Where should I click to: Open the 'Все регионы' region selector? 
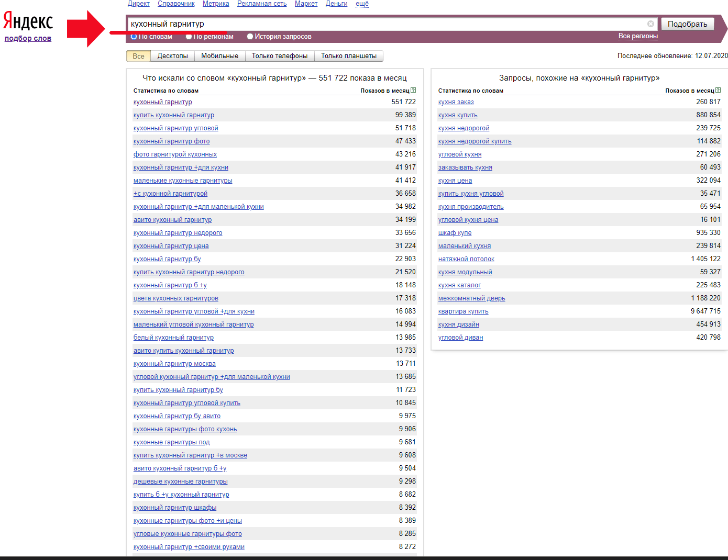[x=638, y=36]
